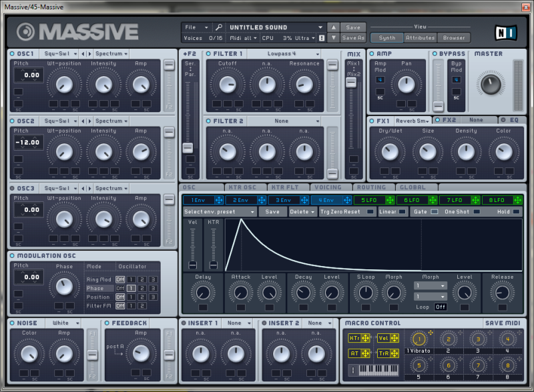This screenshot has width=534, height=392.
Task: Toggle OSC1 power button
Action: 12,54
